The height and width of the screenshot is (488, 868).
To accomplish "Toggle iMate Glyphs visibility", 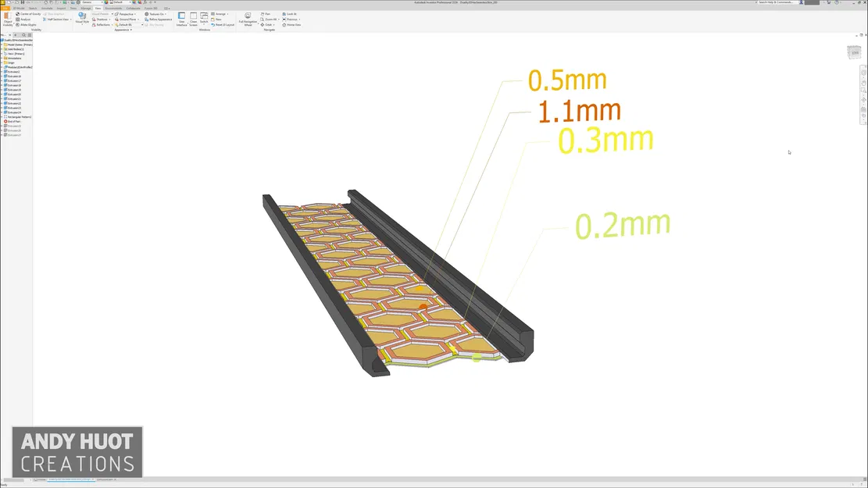I will 26,25.
